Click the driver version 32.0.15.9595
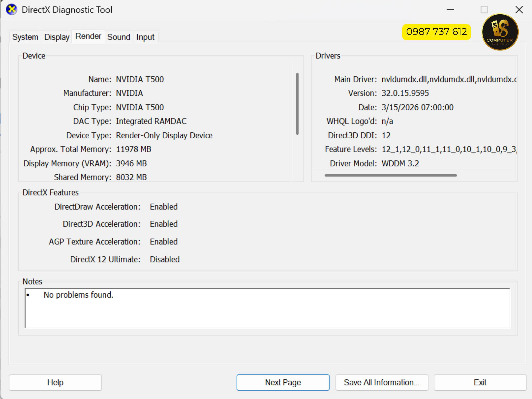 [405, 93]
